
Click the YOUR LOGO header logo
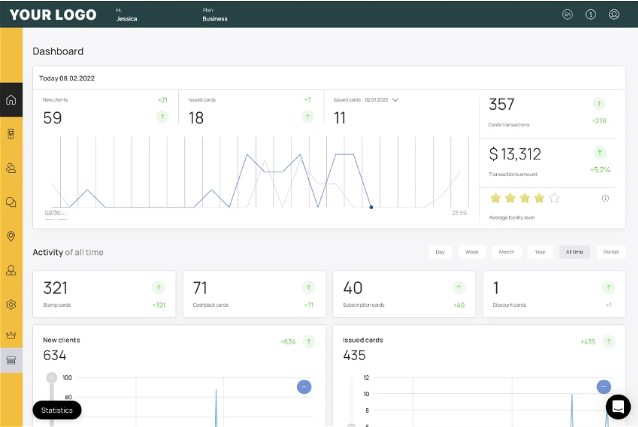(53, 15)
